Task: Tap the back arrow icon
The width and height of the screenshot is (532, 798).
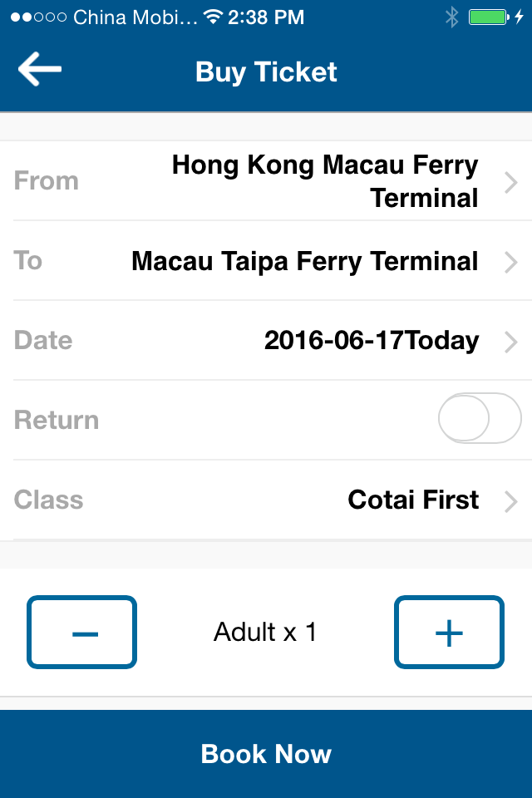Action: coord(40,70)
